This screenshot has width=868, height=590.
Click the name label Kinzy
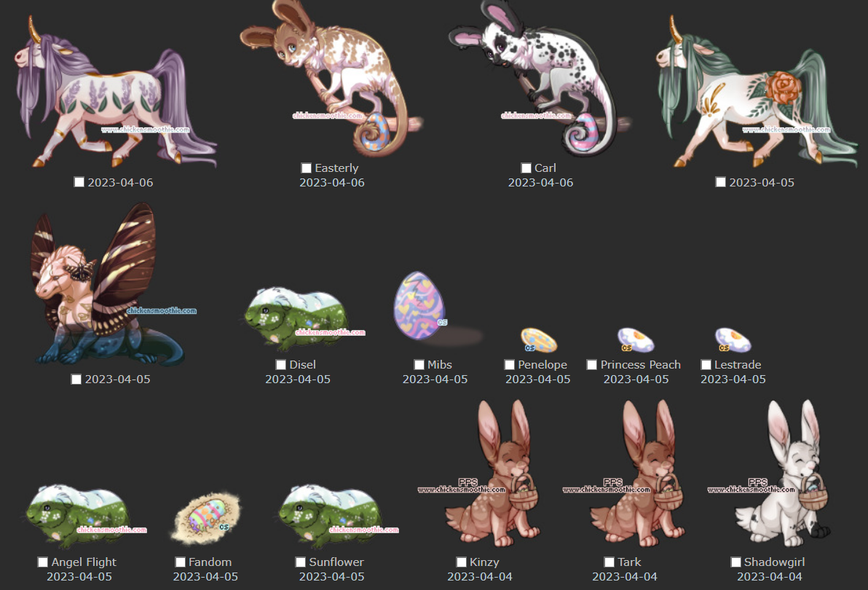coord(484,562)
